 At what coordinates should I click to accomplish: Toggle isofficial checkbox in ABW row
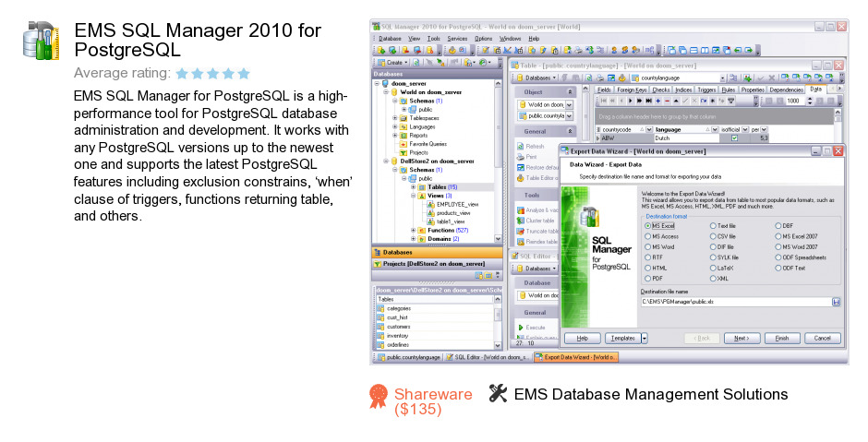click(735, 138)
